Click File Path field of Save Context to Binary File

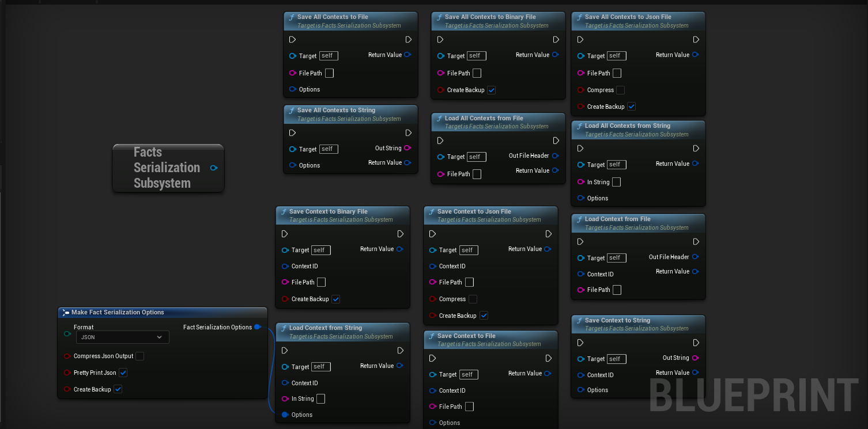(x=321, y=282)
